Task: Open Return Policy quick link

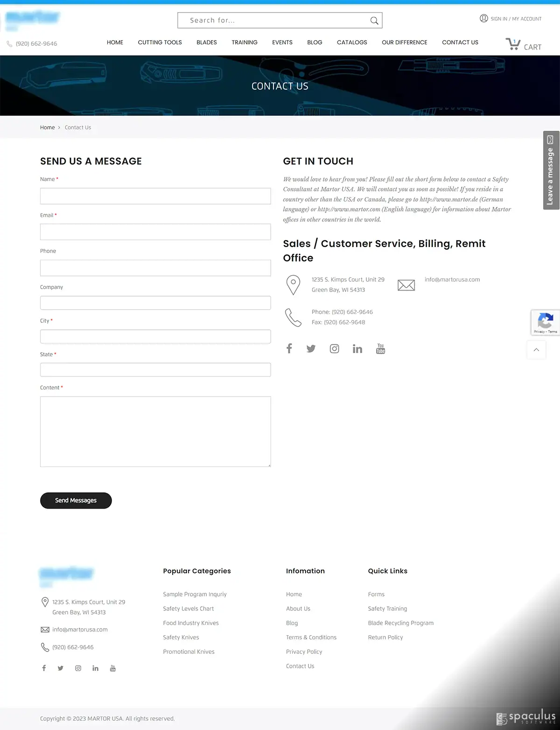Action: [385, 638]
